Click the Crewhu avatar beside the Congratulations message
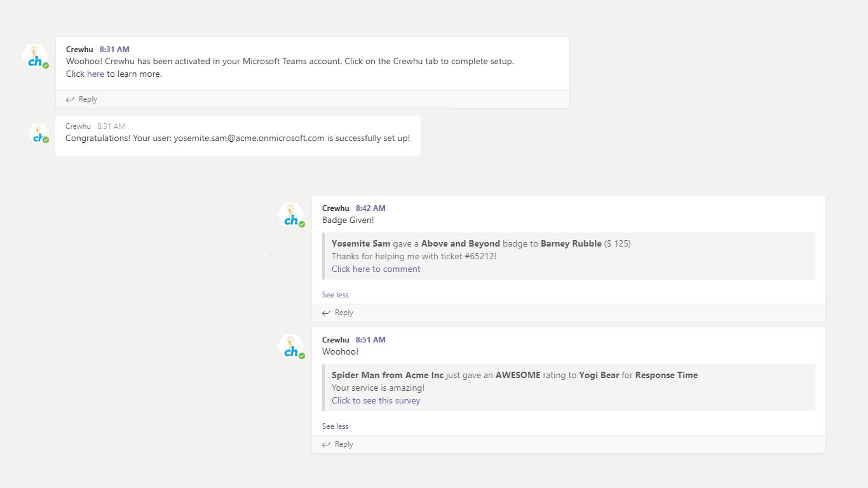Image resolution: width=868 pixels, height=488 pixels. 39,134
